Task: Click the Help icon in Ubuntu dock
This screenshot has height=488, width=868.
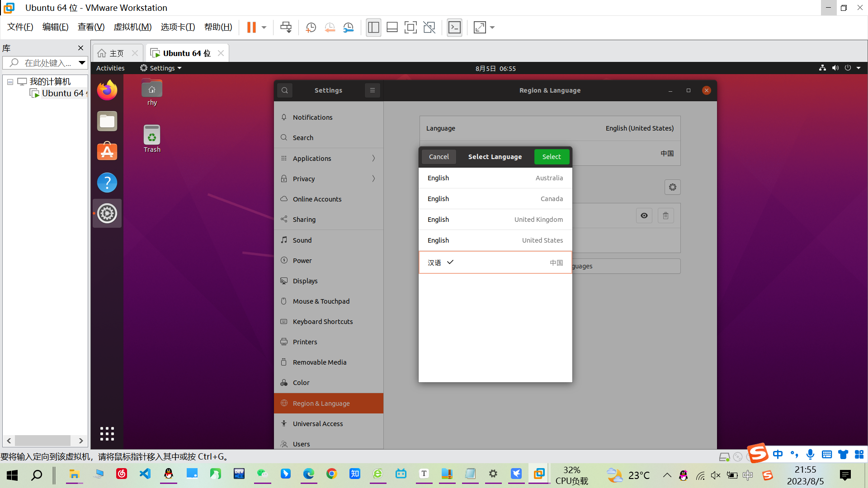Action: pyautogui.click(x=107, y=183)
